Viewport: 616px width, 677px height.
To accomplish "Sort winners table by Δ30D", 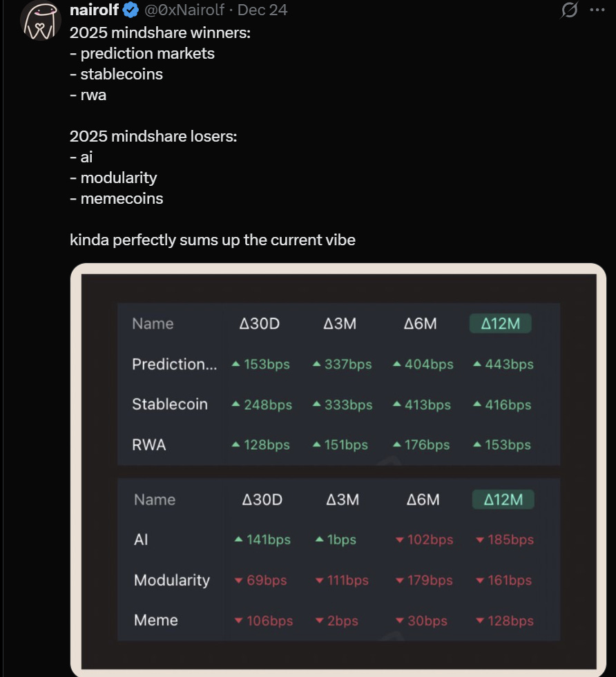I will point(260,323).
